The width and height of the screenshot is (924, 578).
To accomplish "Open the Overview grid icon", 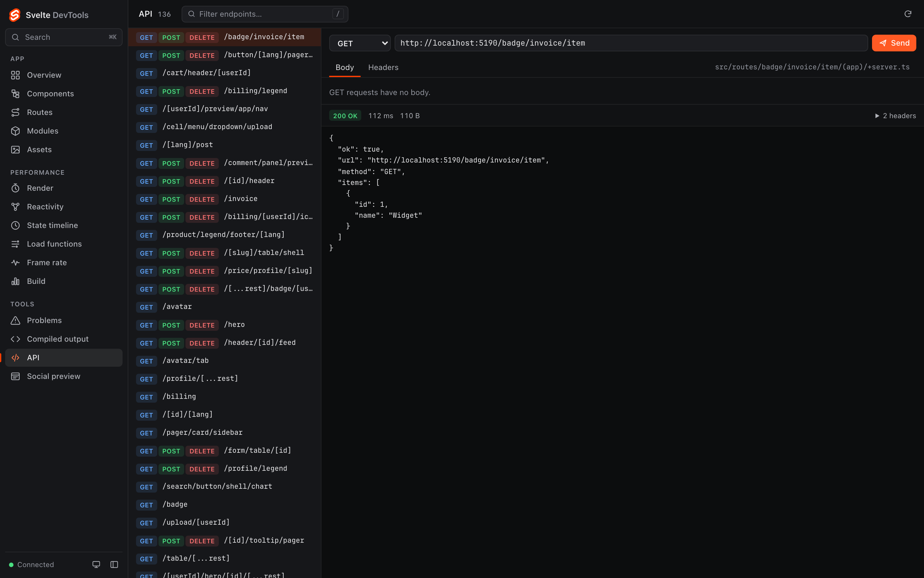I will point(15,75).
